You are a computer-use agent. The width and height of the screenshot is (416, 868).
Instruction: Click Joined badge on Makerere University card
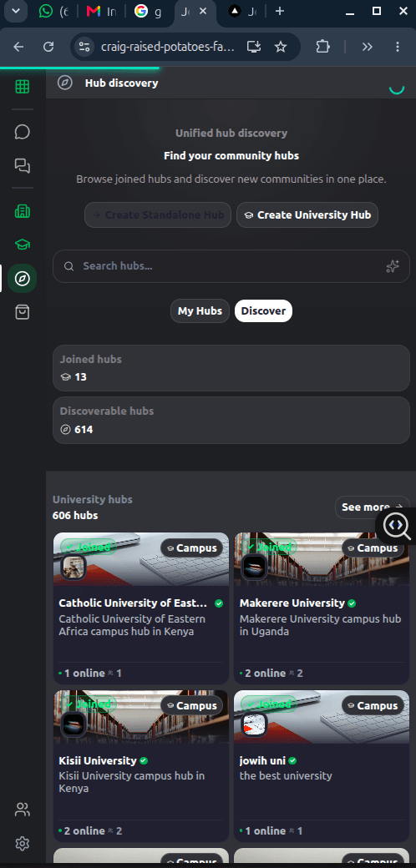tap(269, 547)
